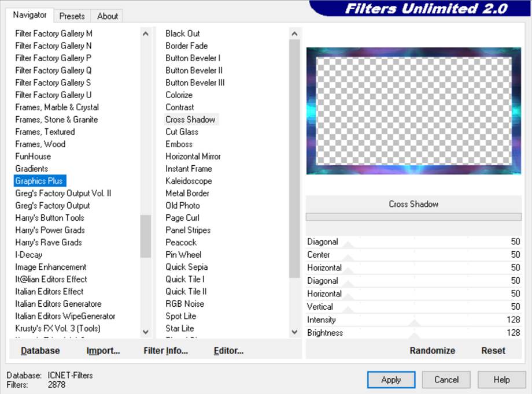
Task: Select Frames, Marble & Crystal
Action: pos(57,107)
